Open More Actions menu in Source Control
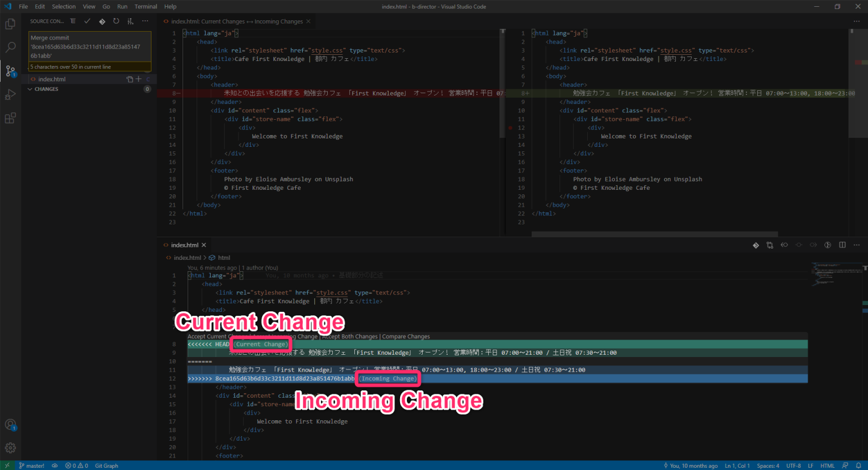Viewport: 868px width, 470px height. [x=145, y=21]
